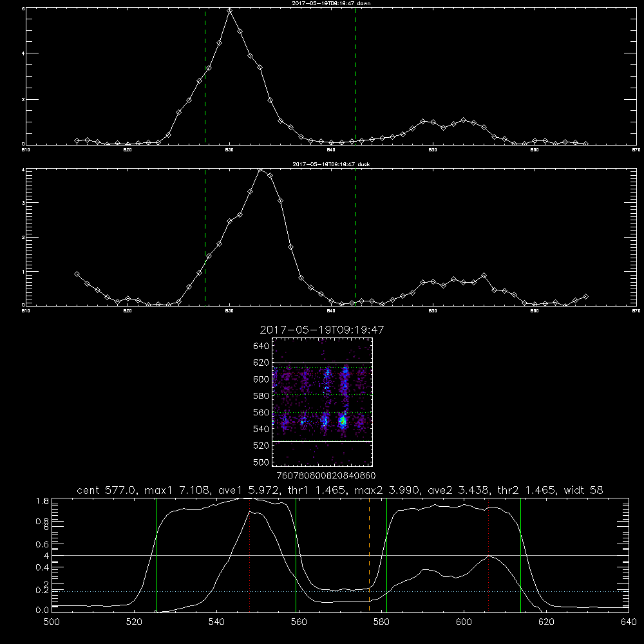Click the first diamond marker in dusk plot

pos(77,274)
